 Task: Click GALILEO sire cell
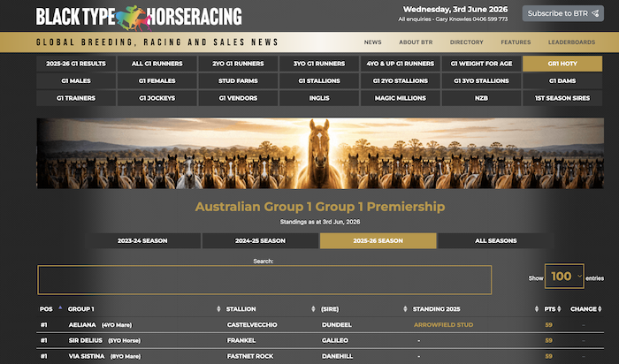(x=335, y=340)
